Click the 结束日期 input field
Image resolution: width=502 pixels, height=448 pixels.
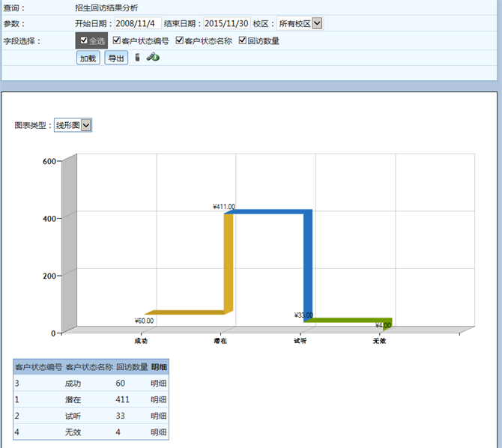pos(226,23)
